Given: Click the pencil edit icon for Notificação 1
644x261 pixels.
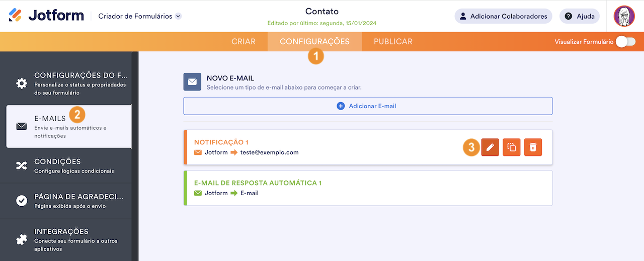Looking at the screenshot, I should pyautogui.click(x=490, y=147).
